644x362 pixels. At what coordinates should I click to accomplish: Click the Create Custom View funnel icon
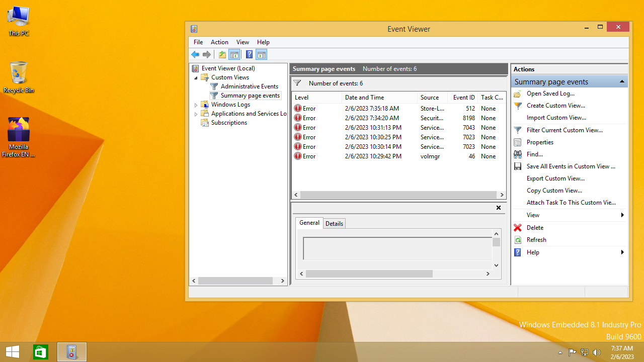point(517,106)
